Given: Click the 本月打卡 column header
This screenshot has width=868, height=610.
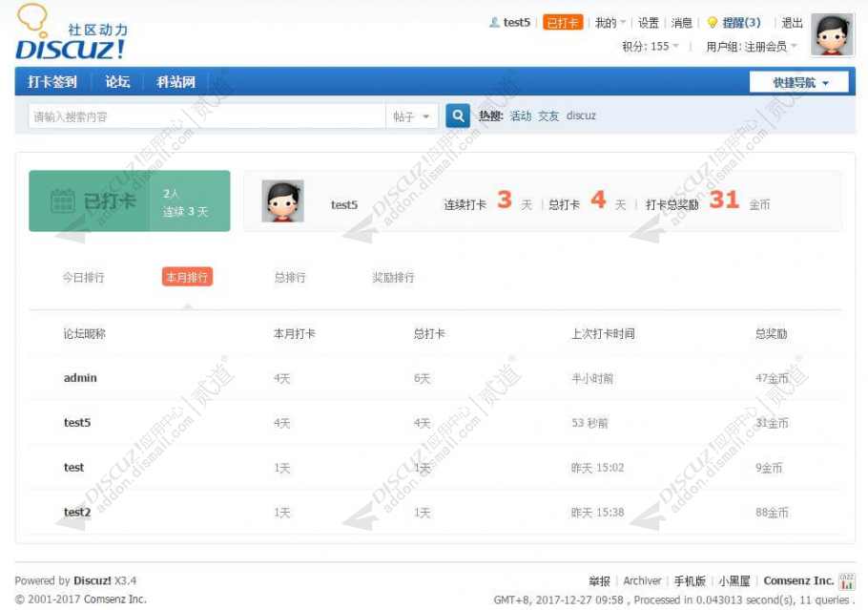Looking at the screenshot, I should coord(295,333).
